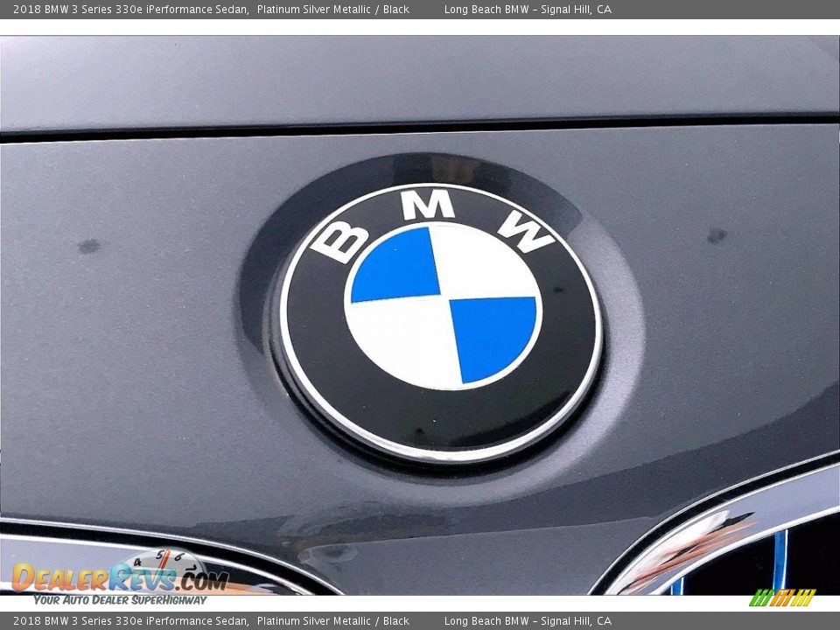Click the bottom 'Long Beach BMW - Signal Hill, CA' text
Image resolution: width=840 pixels, height=630 pixels.
tap(528, 621)
